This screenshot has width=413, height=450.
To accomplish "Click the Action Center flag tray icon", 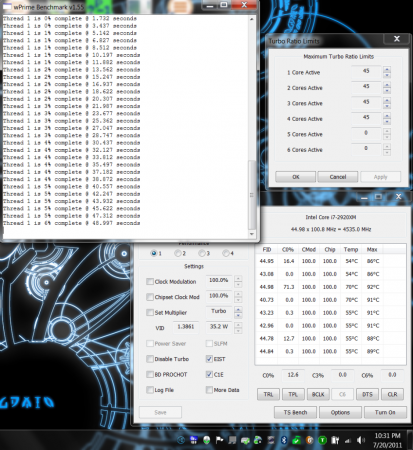I will pyautogui.click(x=219, y=440).
